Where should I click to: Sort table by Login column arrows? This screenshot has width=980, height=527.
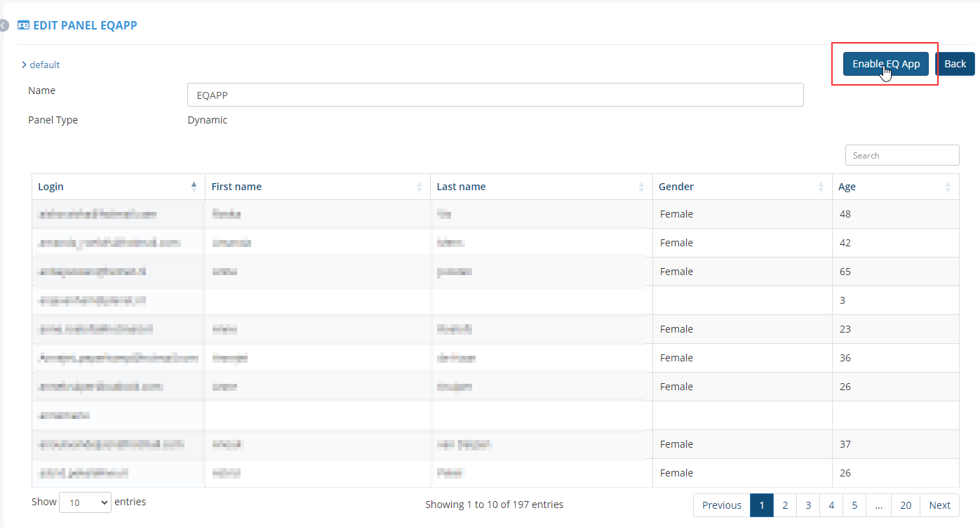click(194, 187)
